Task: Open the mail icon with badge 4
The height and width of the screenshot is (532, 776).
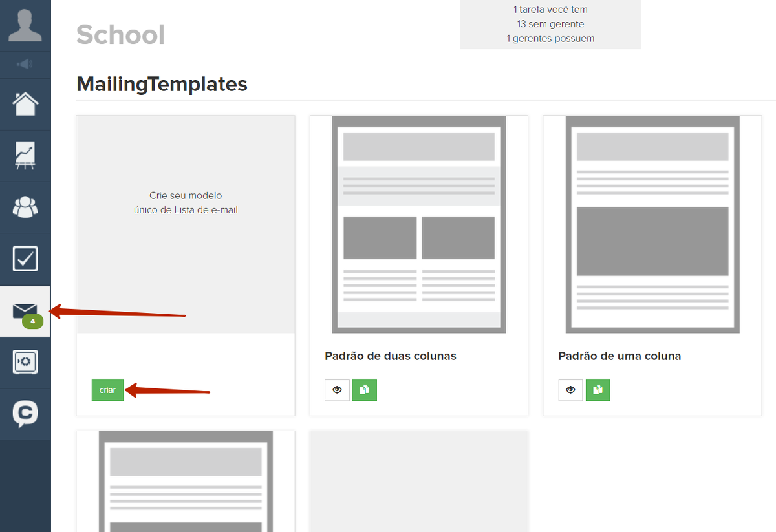Action: click(25, 311)
